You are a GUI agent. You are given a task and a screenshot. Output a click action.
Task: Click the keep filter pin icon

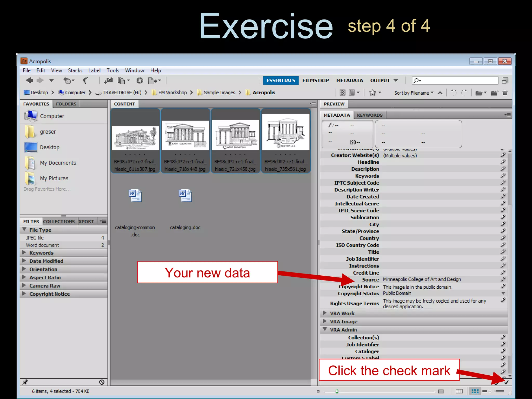25,382
